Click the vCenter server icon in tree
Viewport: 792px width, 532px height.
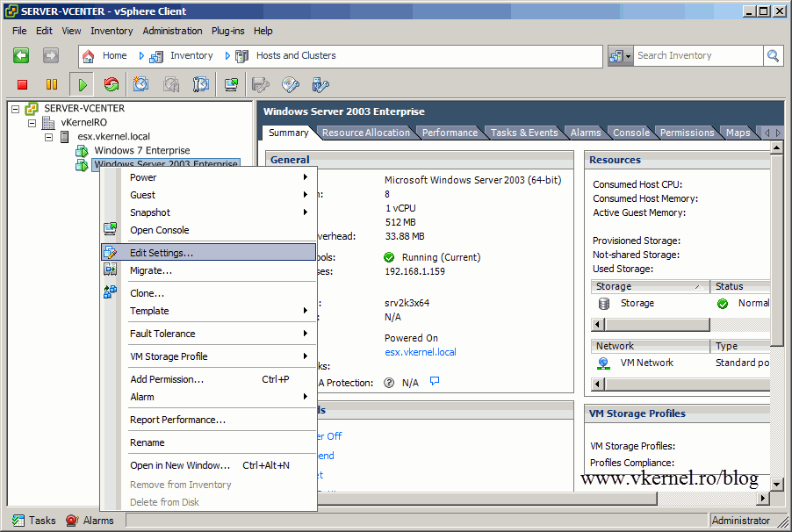[x=32, y=109]
